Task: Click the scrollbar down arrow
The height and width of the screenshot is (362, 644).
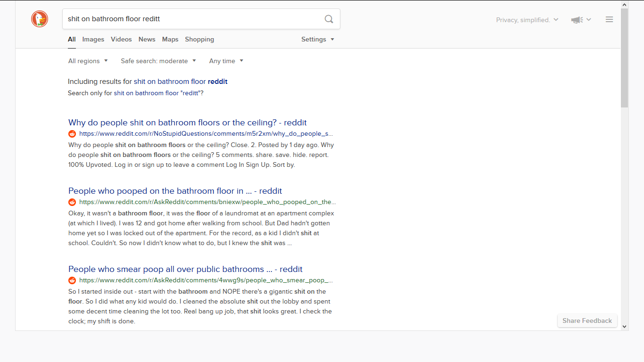Action: coord(625,326)
